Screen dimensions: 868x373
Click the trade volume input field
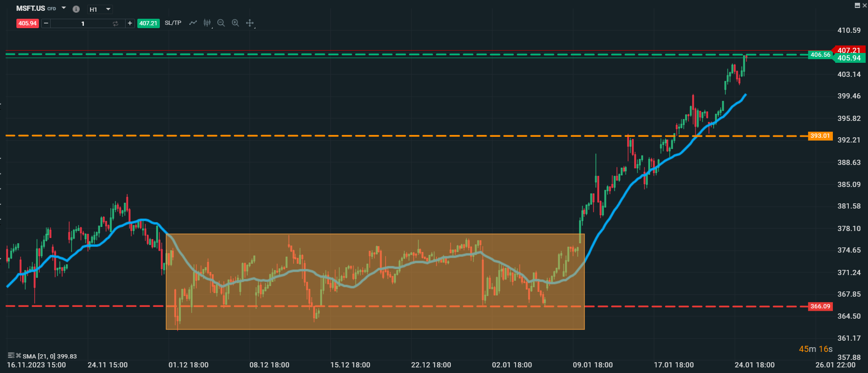point(82,23)
